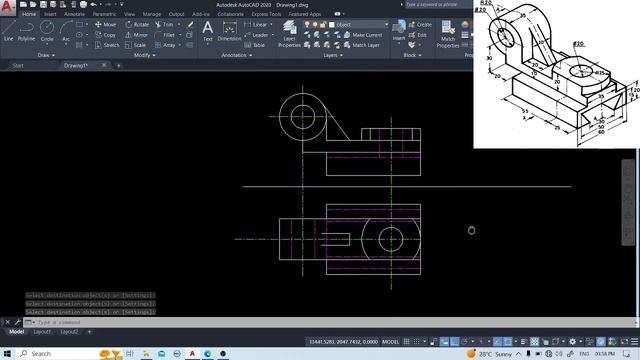Select the Dimension tool

click(229, 31)
